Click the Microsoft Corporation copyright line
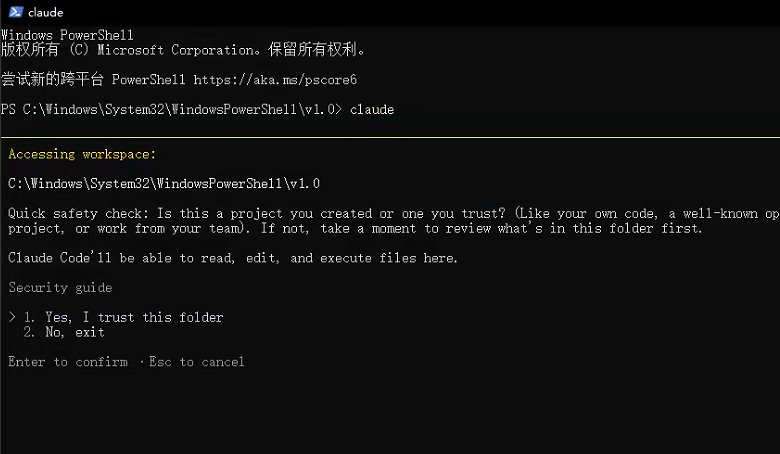Image resolution: width=780 pixels, height=454 pixels. tap(183, 50)
